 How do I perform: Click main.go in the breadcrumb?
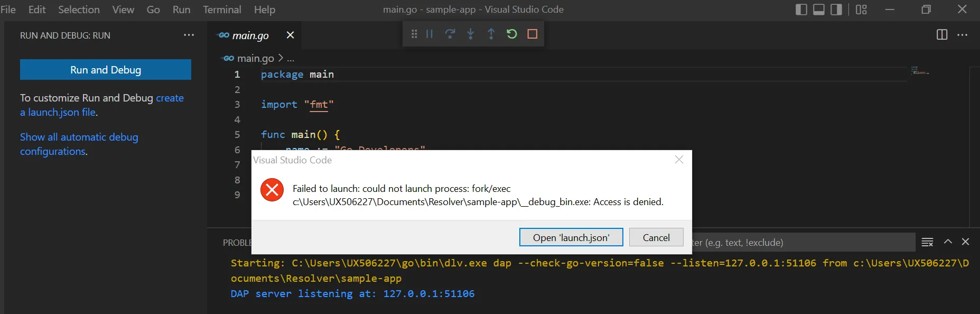coord(256,58)
